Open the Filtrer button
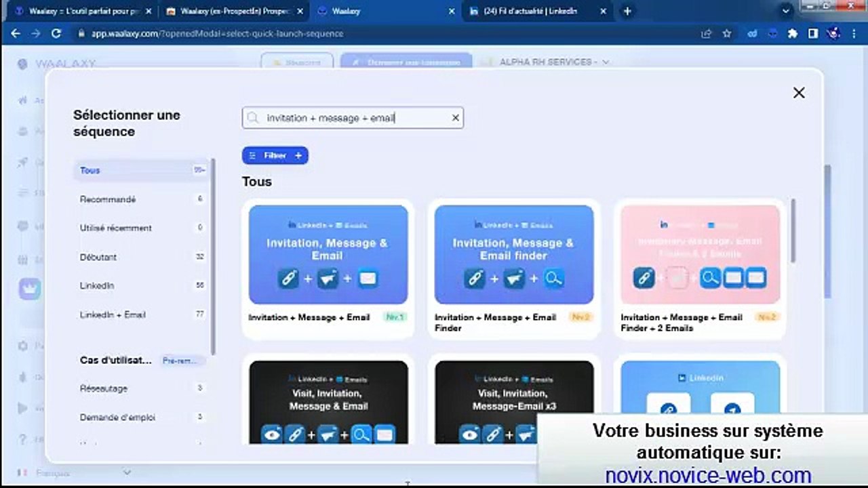868x488 pixels. click(x=275, y=155)
